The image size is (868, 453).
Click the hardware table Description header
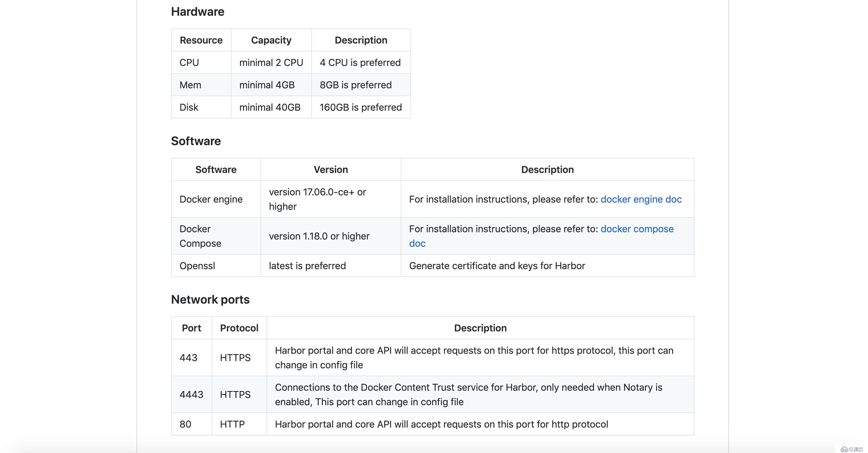(x=361, y=40)
